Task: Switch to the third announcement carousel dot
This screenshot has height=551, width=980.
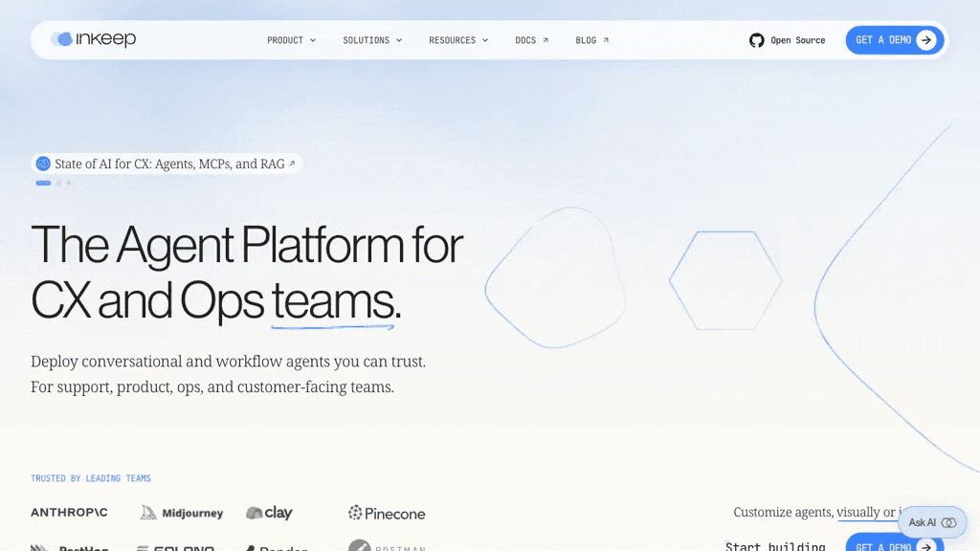Action: tap(69, 183)
